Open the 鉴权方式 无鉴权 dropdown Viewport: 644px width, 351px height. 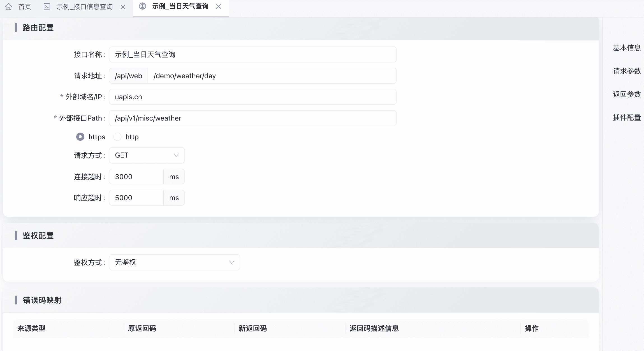click(x=175, y=262)
